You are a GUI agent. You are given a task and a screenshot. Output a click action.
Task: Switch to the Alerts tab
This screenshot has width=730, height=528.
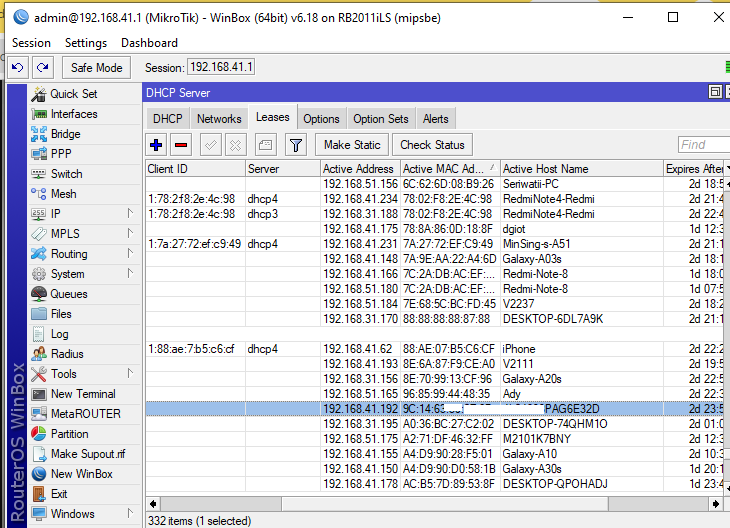[x=436, y=119]
